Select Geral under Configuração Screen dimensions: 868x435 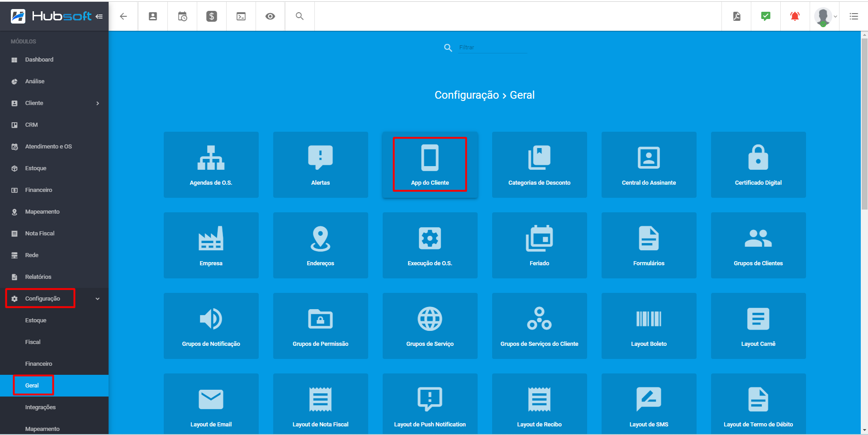(54, 386)
